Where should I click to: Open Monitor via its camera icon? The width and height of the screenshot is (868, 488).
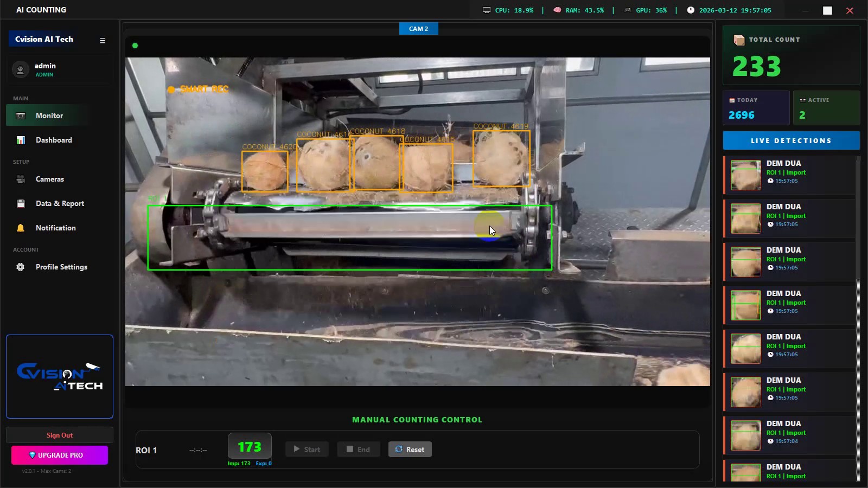point(21,115)
